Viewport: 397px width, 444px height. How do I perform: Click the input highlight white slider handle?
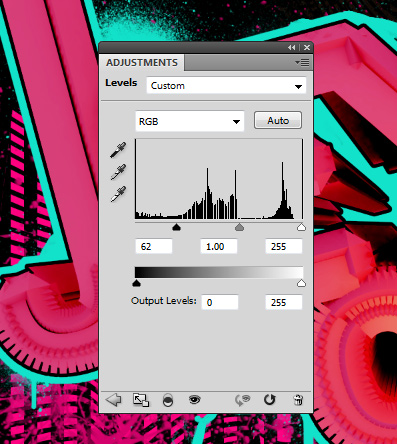(301, 227)
